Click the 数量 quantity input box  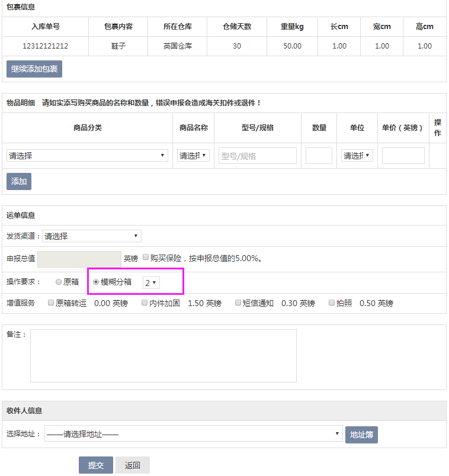tap(319, 156)
